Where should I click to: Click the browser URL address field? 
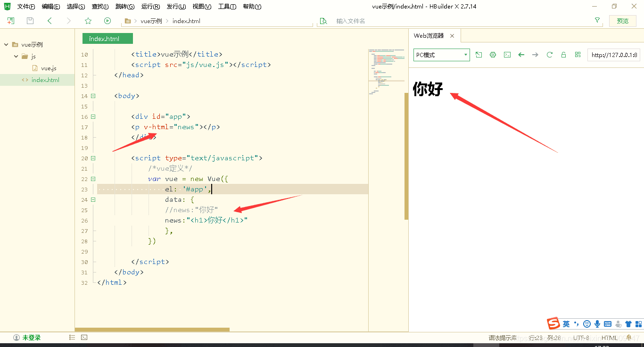[614, 55]
